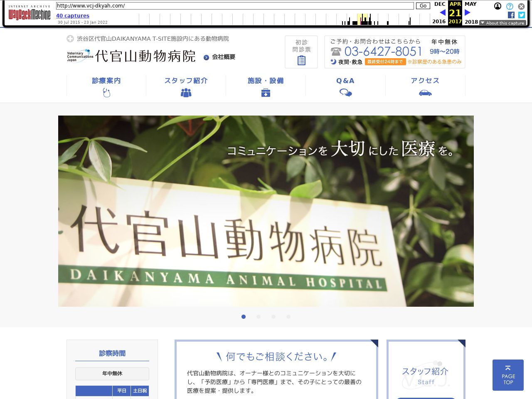Click the Wayback Machine logo
The height and width of the screenshot is (399, 532).
30,14
